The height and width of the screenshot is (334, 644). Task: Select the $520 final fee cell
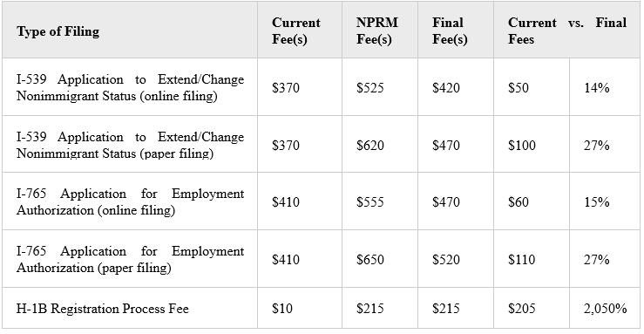pos(456,259)
